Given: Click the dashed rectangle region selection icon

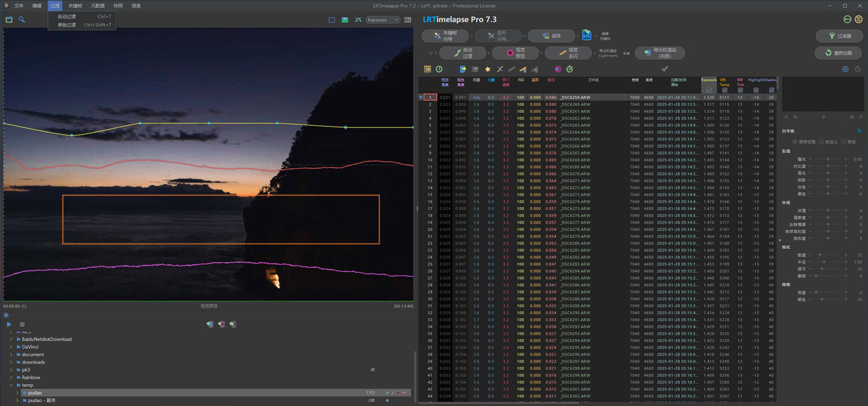Looking at the screenshot, I should click(x=332, y=20).
